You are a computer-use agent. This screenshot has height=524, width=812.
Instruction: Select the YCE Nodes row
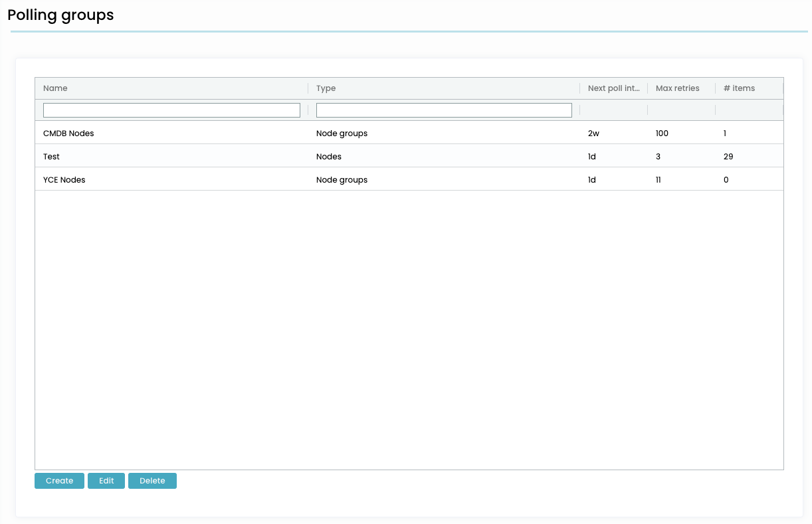(64, 180)
